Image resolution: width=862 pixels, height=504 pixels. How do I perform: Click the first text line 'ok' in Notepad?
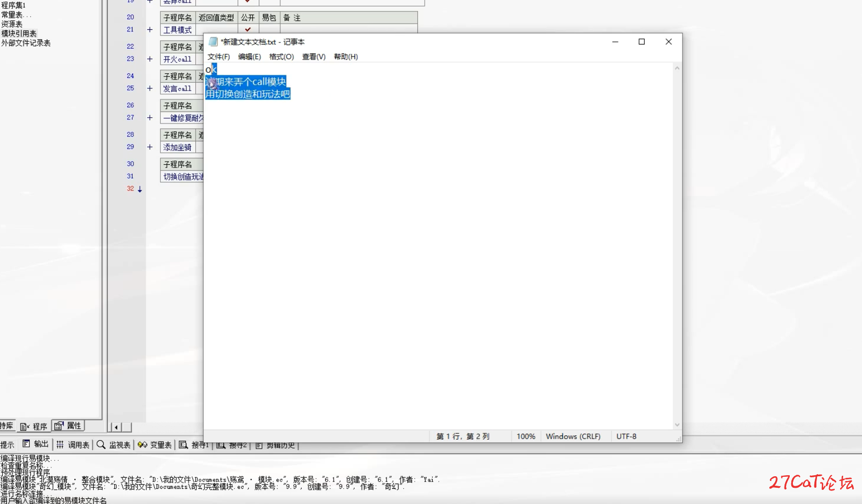211,70
